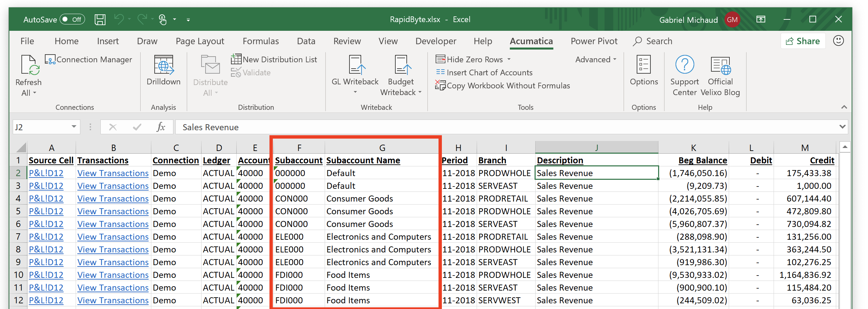Click View Transactions link in row 12
Screen dimensions: 868x309
[113, 301]
